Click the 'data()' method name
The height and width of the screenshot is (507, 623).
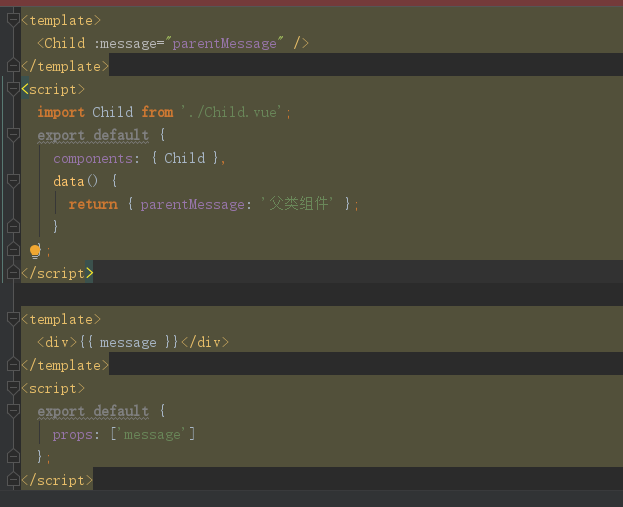pos(75,181)
